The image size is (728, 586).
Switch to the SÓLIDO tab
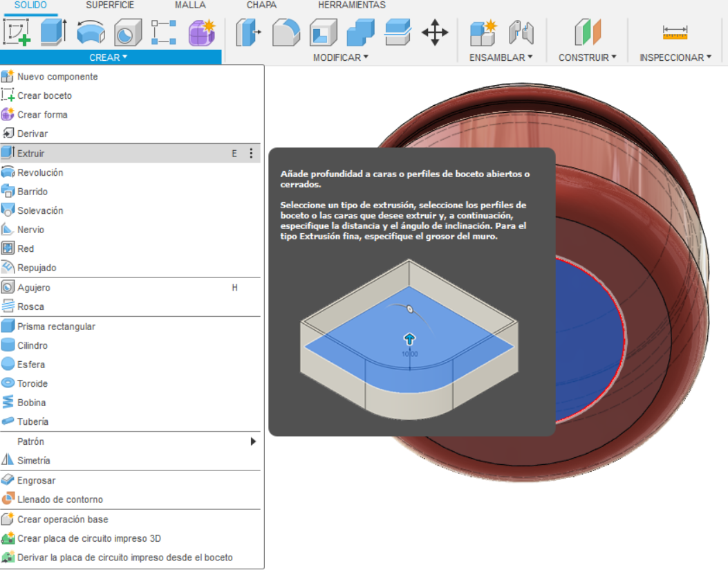(30, 5)
